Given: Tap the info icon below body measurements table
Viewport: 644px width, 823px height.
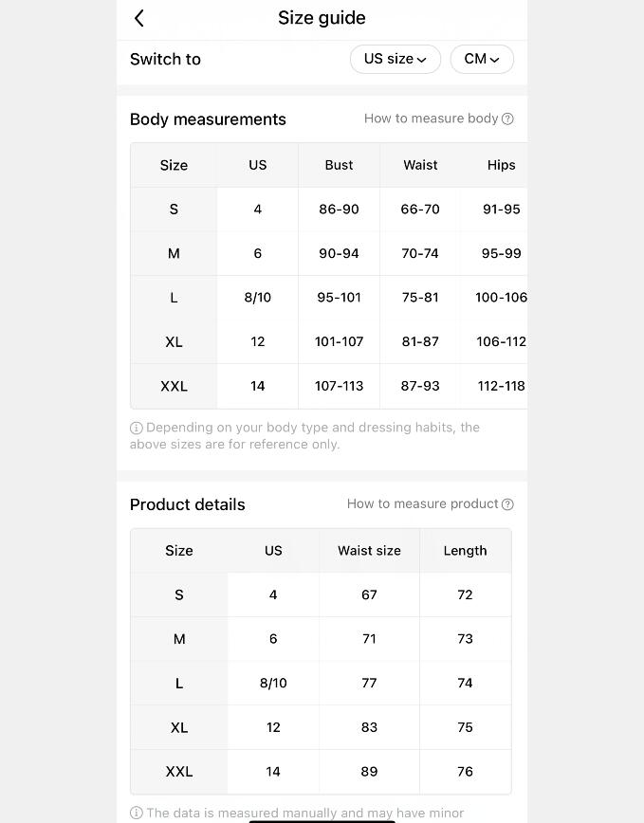Looking at the screenshot, I should pos(137,428).
